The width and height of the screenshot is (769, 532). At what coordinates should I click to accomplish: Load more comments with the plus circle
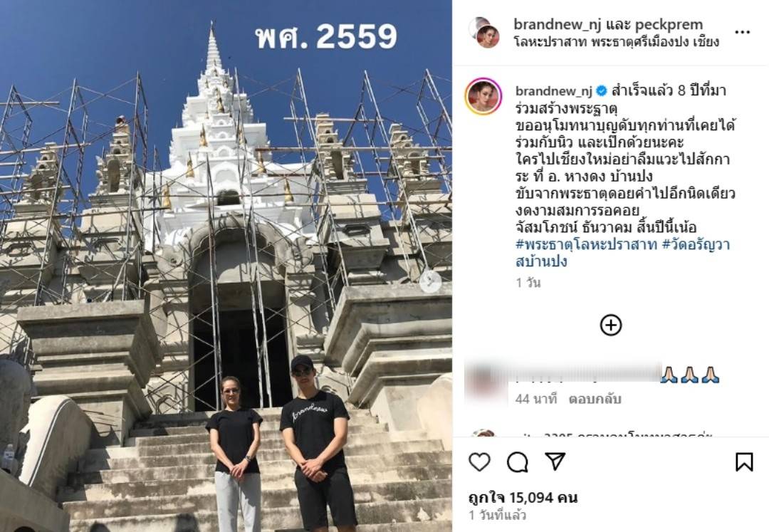(x=611, y=325)
